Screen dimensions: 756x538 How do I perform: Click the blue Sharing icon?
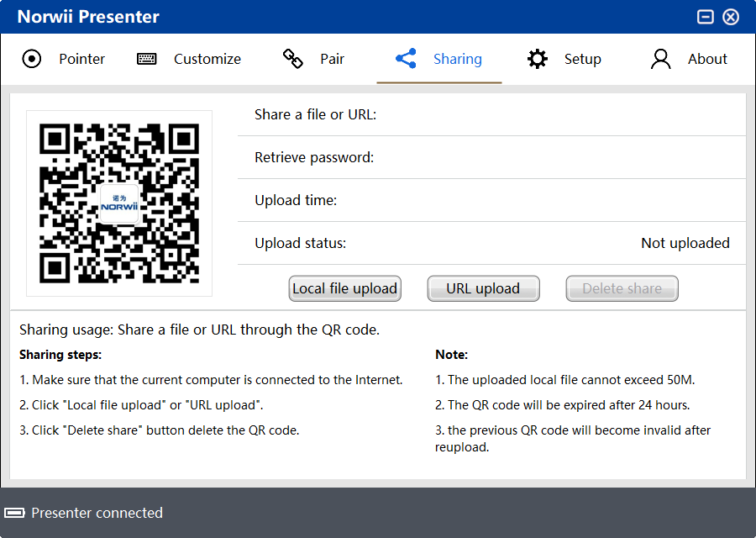[x=406, y=58]
